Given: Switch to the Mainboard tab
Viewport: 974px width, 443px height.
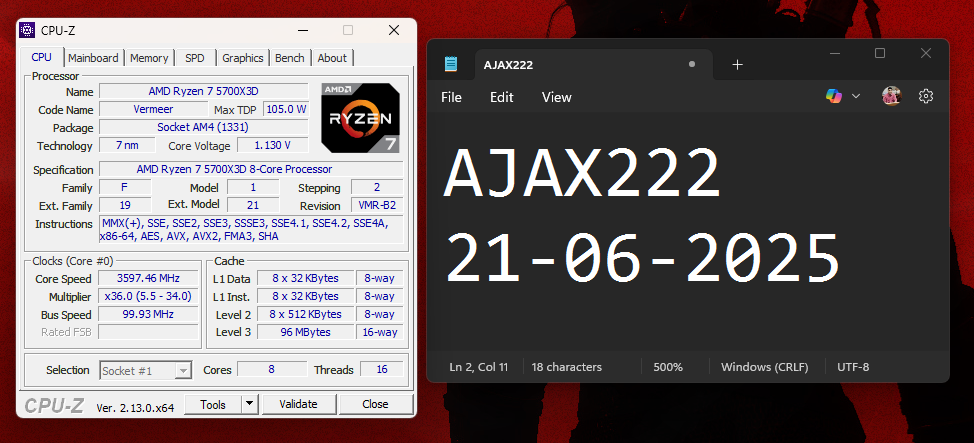Looking at the screenshot, I should coord(93,58).
